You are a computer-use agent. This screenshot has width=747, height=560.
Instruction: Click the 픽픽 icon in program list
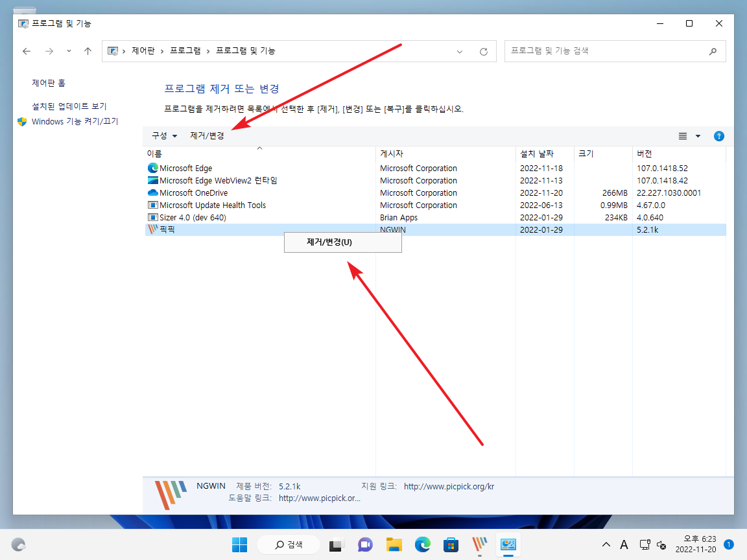(153, 229)
